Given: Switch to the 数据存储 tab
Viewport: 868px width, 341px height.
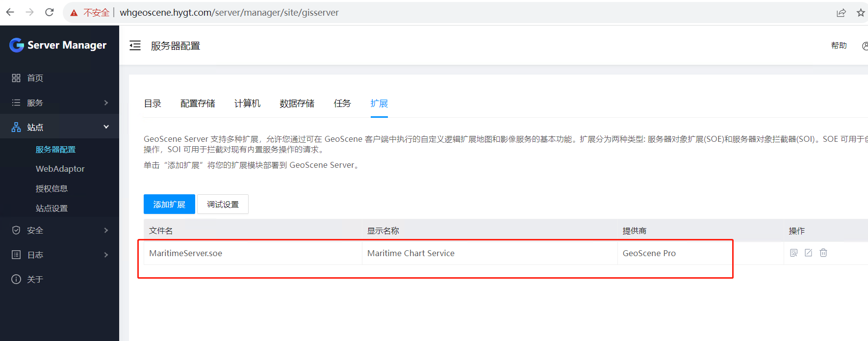Looking at the screenshot, I should click(x=297, y=104).
